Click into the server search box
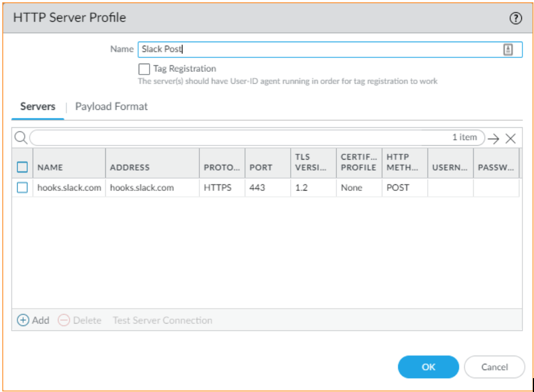 257,138
